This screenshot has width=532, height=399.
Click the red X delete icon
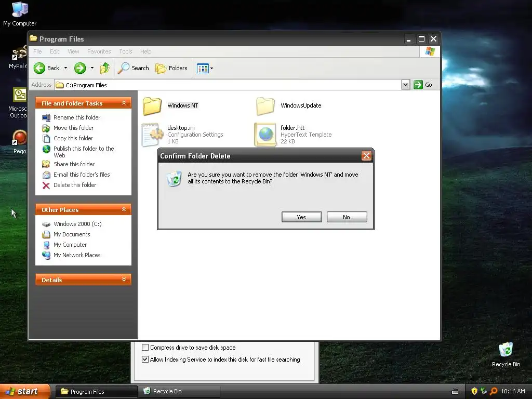tap(46, 185)
